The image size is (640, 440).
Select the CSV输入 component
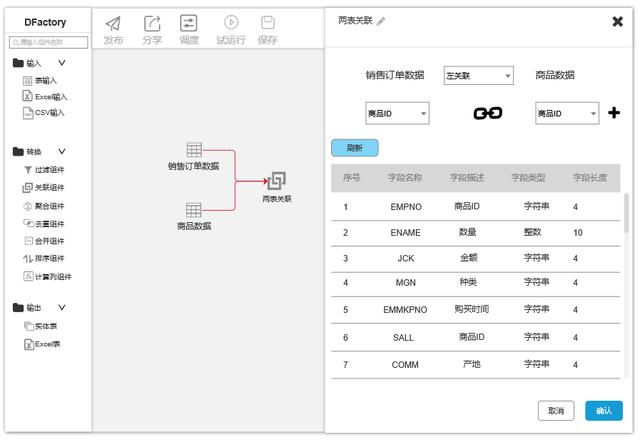(x=43, y=113)
